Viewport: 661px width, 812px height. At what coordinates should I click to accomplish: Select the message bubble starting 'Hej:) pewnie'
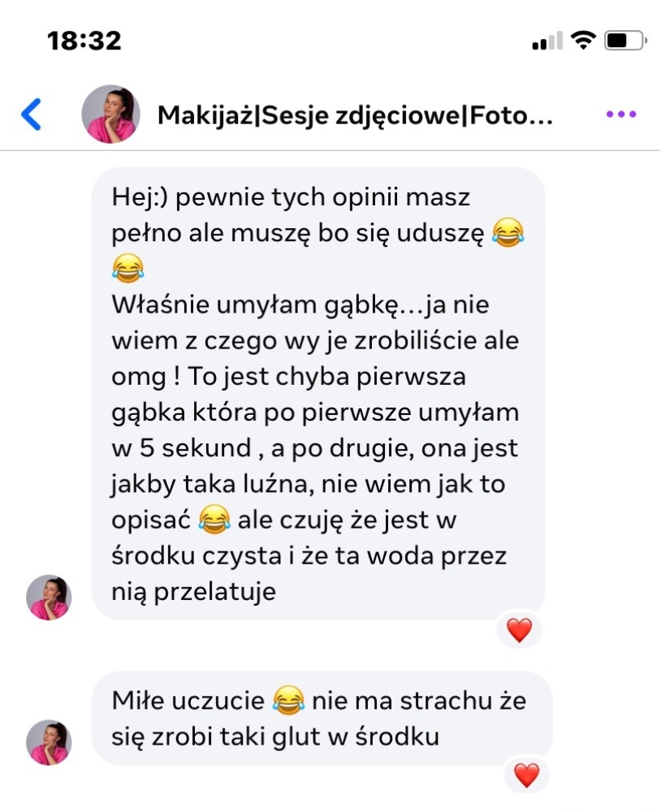click(x=318, y=394)
